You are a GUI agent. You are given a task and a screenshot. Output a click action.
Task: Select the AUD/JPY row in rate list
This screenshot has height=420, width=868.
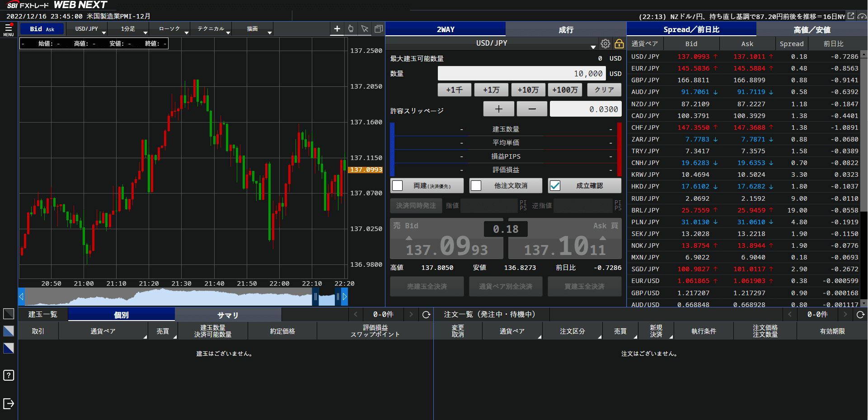tap(743, 92)
